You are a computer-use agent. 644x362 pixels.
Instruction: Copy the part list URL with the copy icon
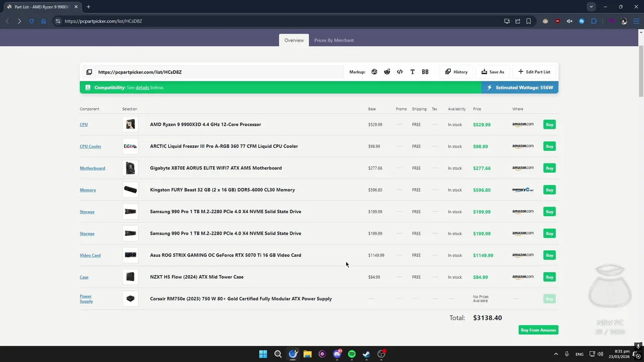[89, 72]
